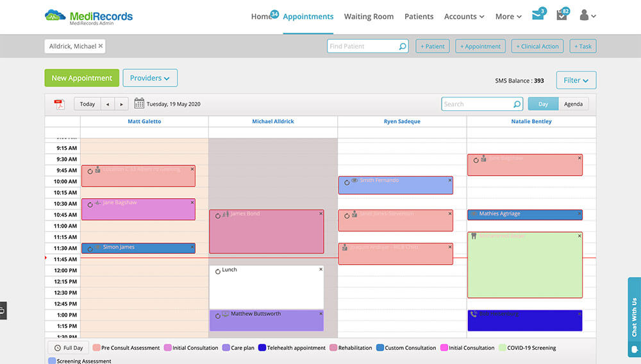Close the James Bond appointment

click(321, 213)
